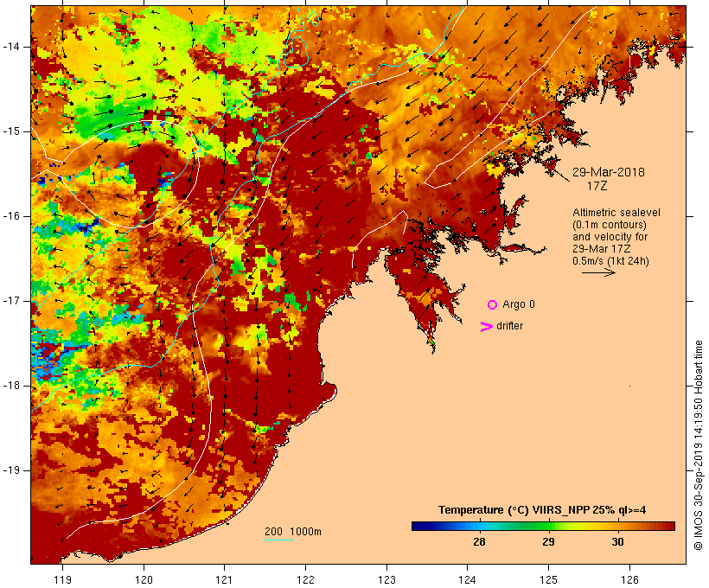Click the velocity scale reference arrow
This screenshot has height=588, width=709.
598,272
